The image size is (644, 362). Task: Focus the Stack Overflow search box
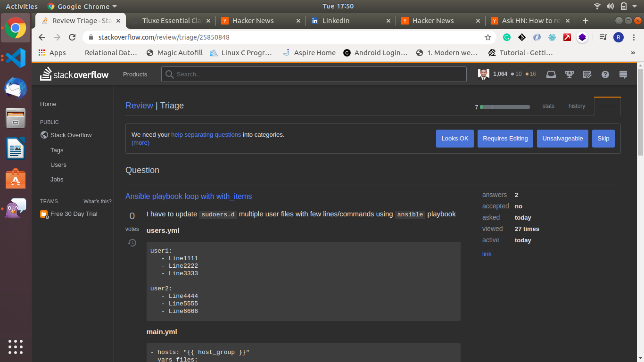(314, 74)
